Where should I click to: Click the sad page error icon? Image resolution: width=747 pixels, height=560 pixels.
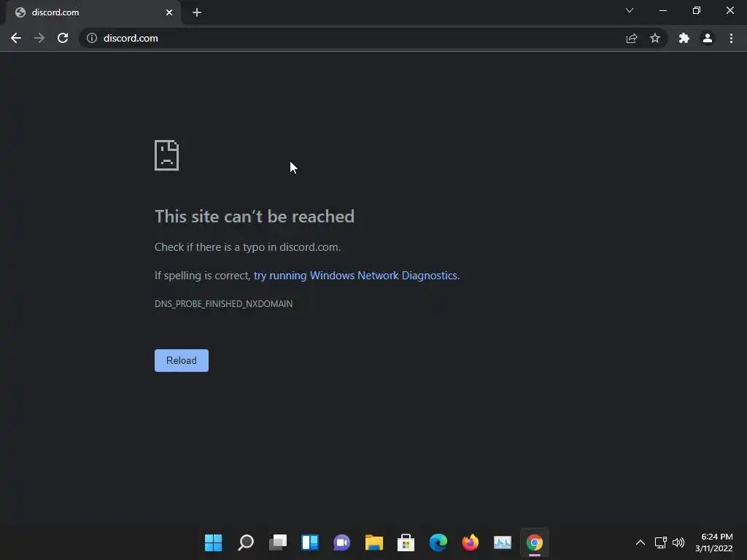point(167,155)
